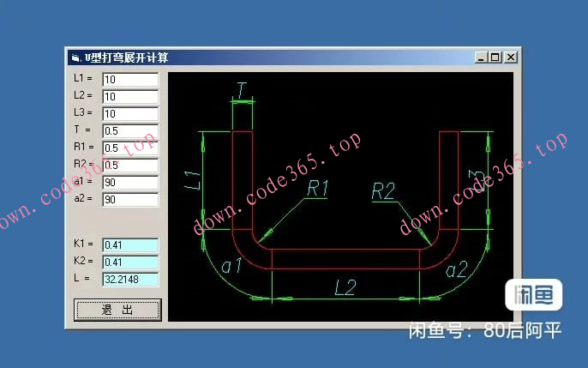Click the 'a2 =' form label

tap(83, 198)
